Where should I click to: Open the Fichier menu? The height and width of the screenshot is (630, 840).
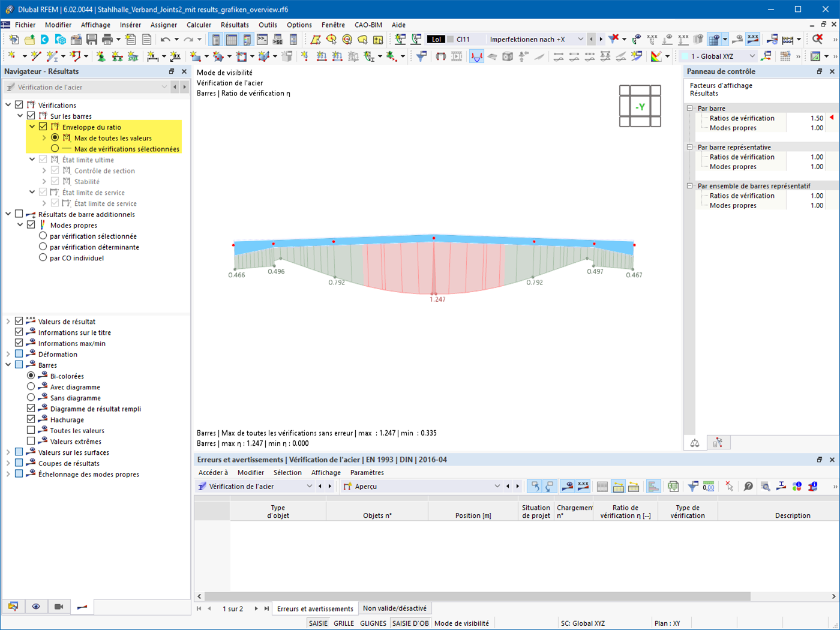tap(25, 25)
